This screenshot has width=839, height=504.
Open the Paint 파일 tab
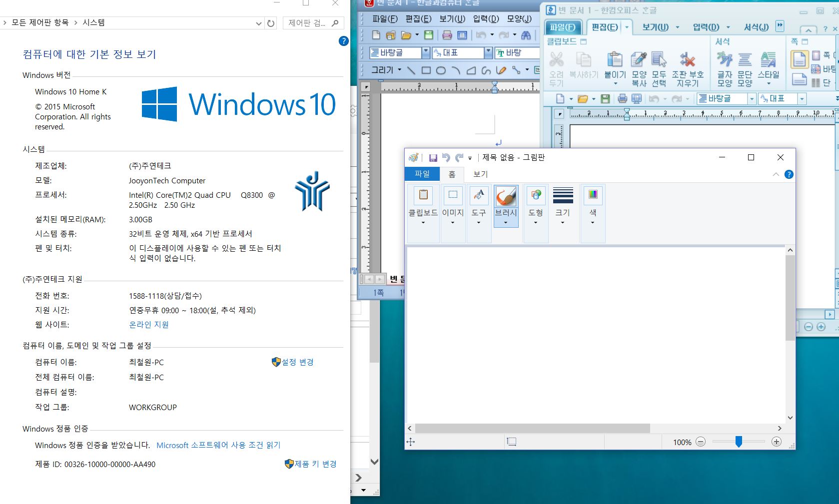click(422, 174)
